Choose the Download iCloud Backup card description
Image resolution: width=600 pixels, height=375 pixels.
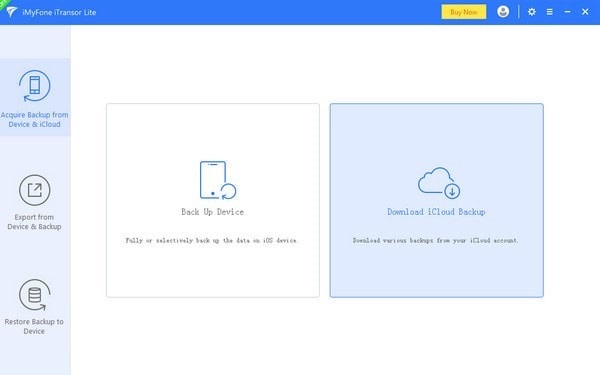435,240
